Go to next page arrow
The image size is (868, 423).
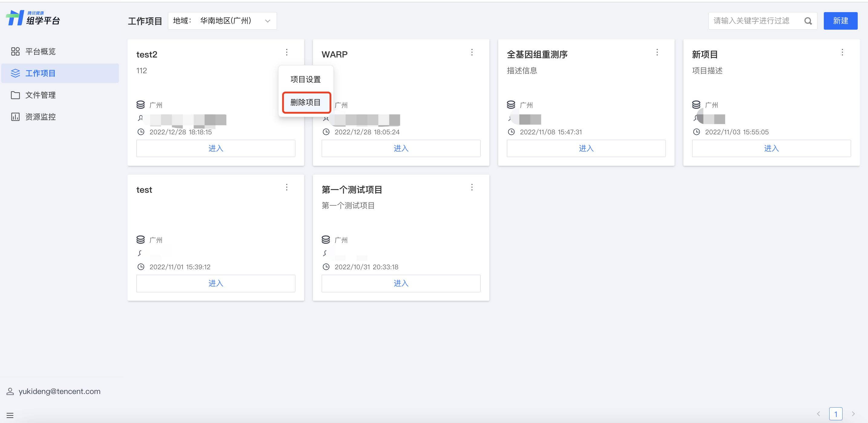853,414
